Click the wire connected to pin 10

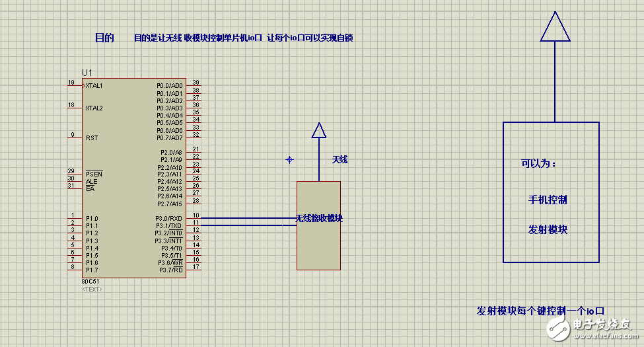pyautogui.click(x=248, y=218)
